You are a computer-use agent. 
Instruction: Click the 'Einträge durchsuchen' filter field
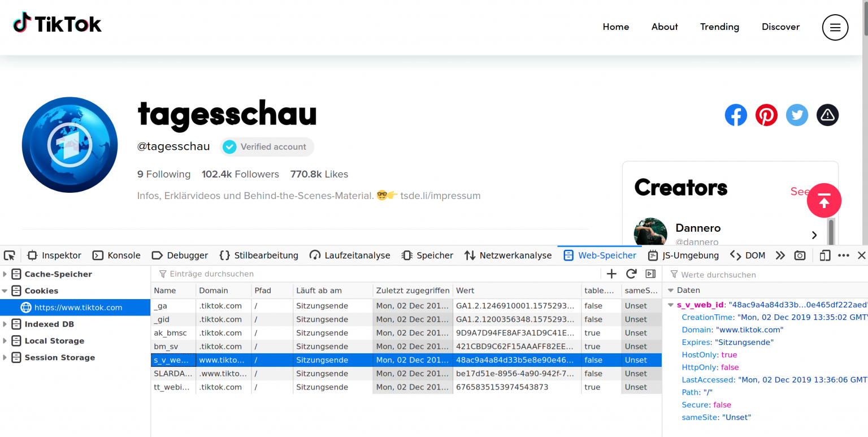(377, 274)
